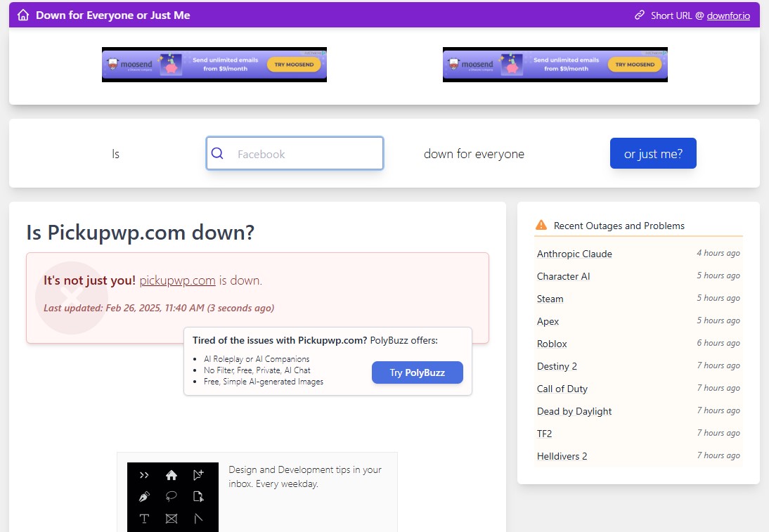
Task: Click 'AI Roleplay or AI Companions' bullet
Action: (x=257, y=359)
